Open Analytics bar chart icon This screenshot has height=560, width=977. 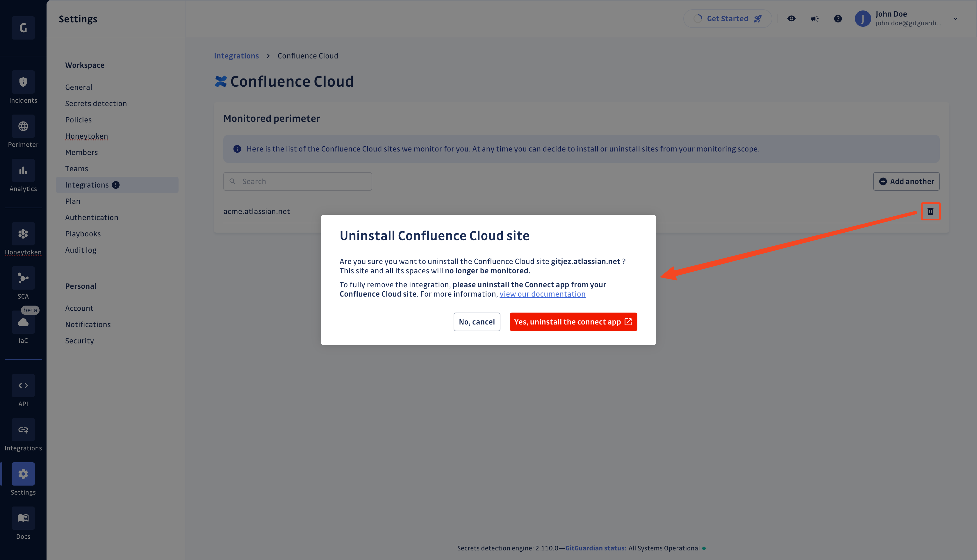(23, 170)
